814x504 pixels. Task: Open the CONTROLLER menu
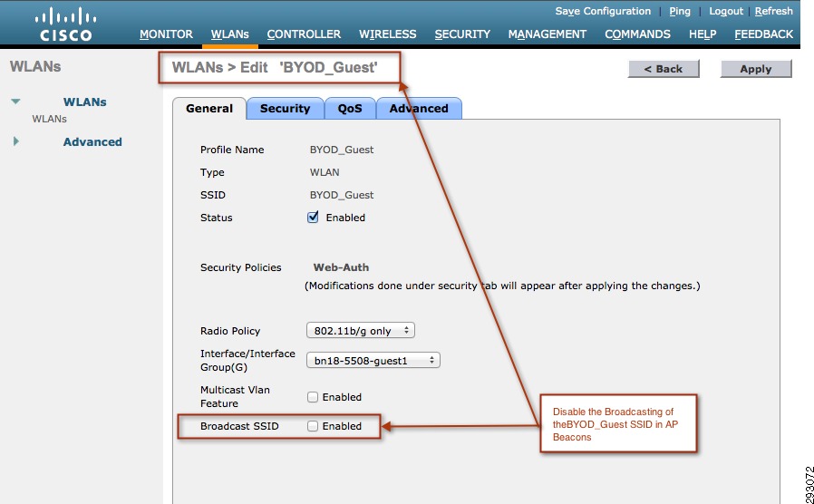[304, 34]
